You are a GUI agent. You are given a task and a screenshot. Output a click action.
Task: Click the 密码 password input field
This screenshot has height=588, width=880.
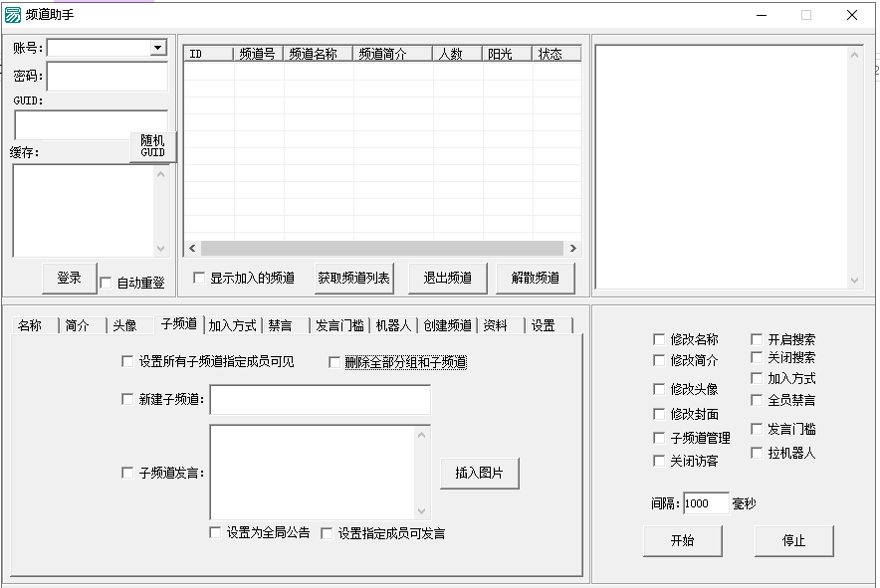pyautogui.click(x=107, y=77)
